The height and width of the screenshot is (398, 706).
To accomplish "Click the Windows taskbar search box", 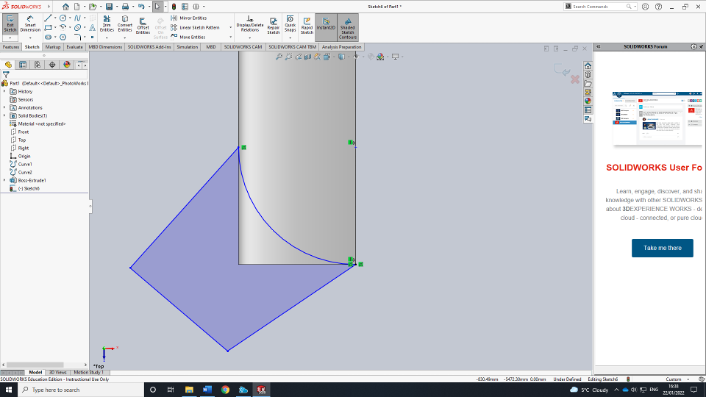I will click(x=81, y=390).
